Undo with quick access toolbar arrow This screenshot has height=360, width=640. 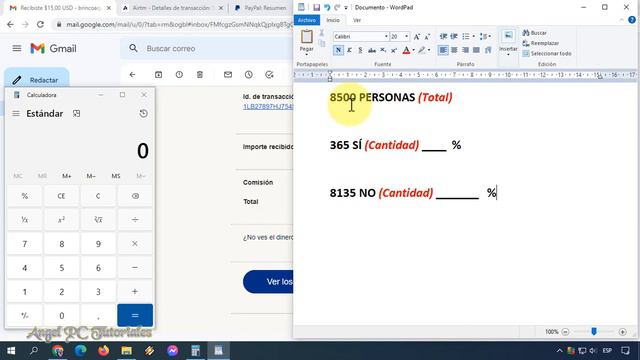coord(327,7)
